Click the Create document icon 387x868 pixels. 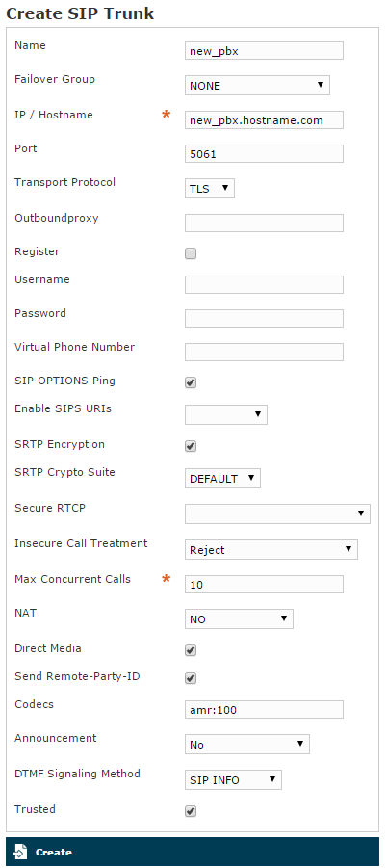[20, 852]
